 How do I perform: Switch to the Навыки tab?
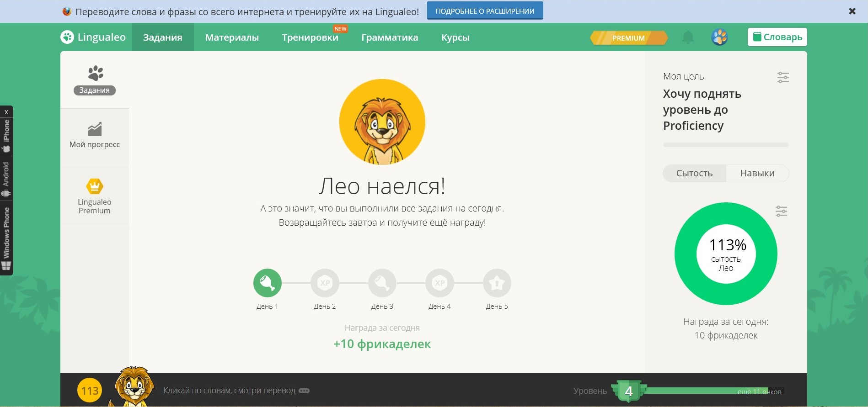click(x=757, y=173)
